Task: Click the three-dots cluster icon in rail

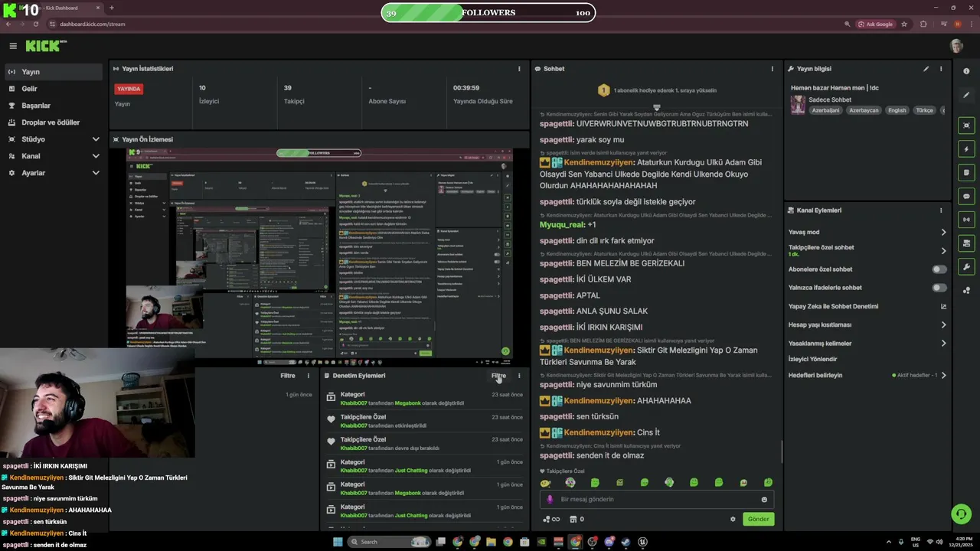Action: click(966, 290)
